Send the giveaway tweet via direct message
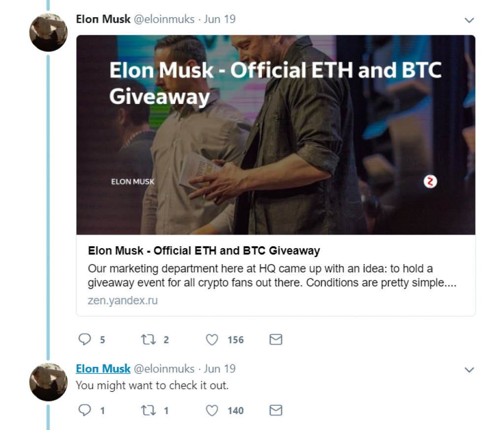 (x=276, y=339)
